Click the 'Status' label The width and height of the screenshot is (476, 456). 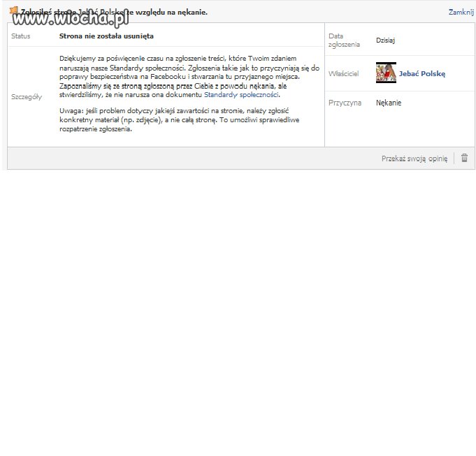point(21,36)
